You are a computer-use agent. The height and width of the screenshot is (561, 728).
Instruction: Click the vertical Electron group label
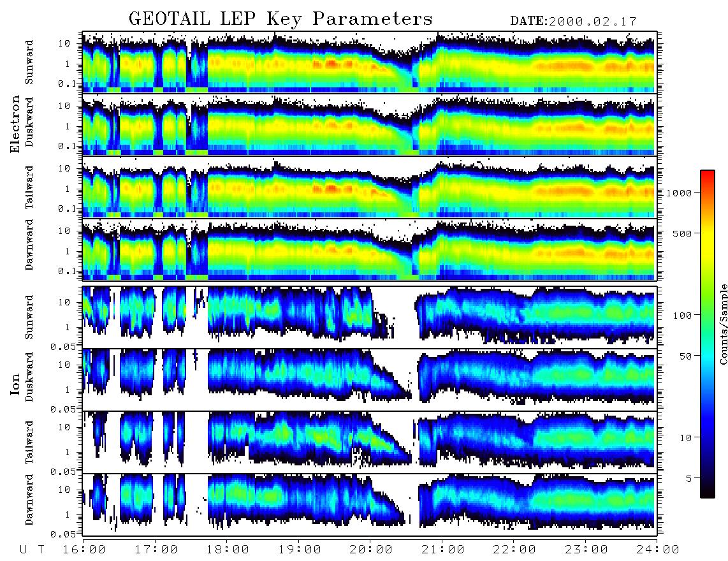15,124
